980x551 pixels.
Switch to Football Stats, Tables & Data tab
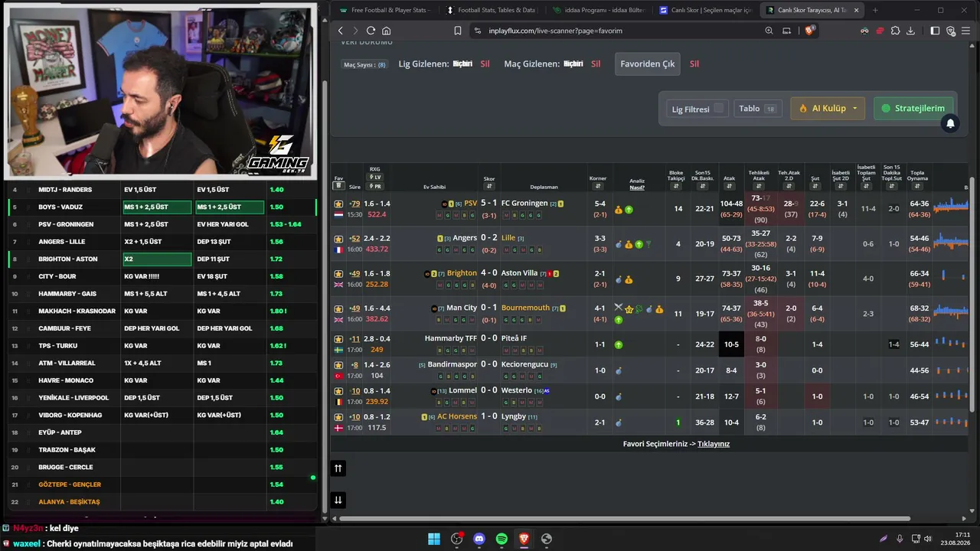(491, 10)
